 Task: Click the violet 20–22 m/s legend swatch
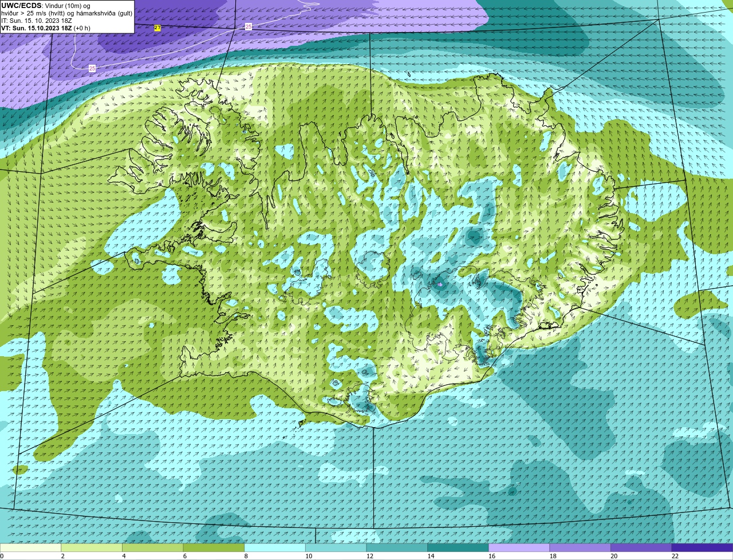tap(641, 547)
